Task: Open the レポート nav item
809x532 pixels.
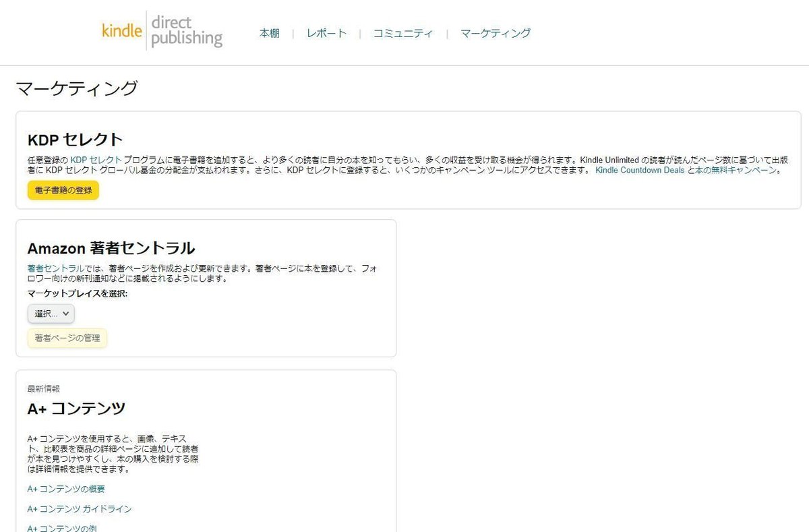Action: pyautogui.click(x=326, y=33)
